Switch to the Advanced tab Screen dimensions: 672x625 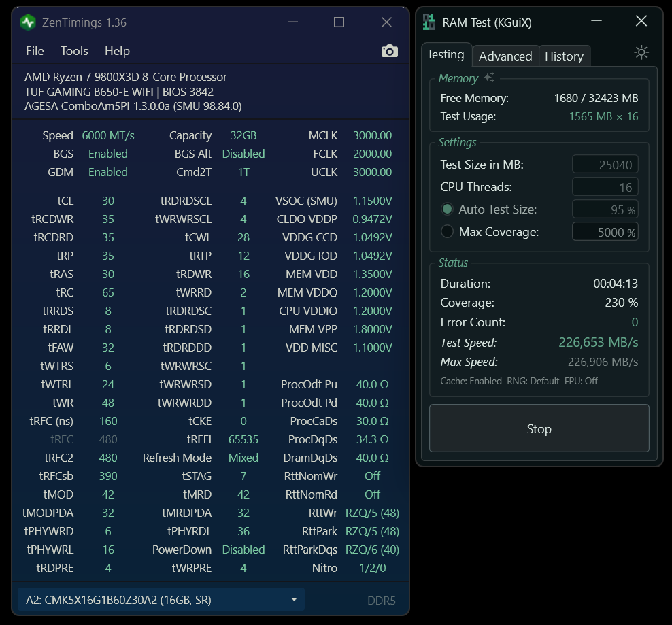(505, 56)
